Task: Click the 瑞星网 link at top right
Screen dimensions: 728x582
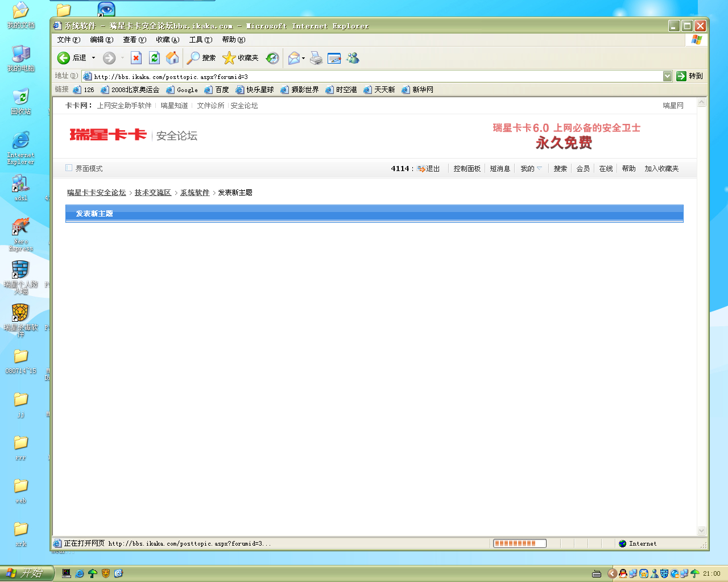Action: [x=673, y=106]
